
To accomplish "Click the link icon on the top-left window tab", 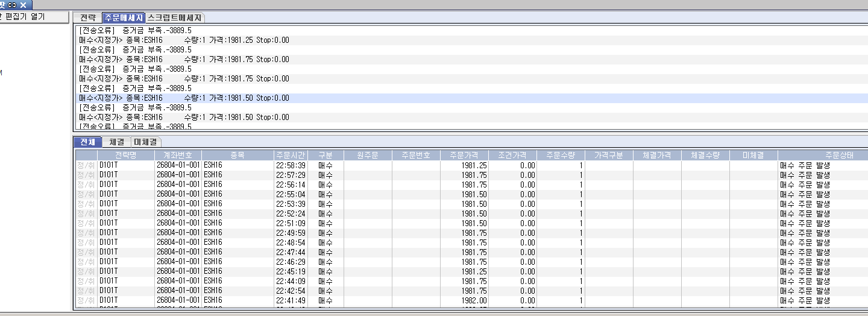I will [11, 5].
